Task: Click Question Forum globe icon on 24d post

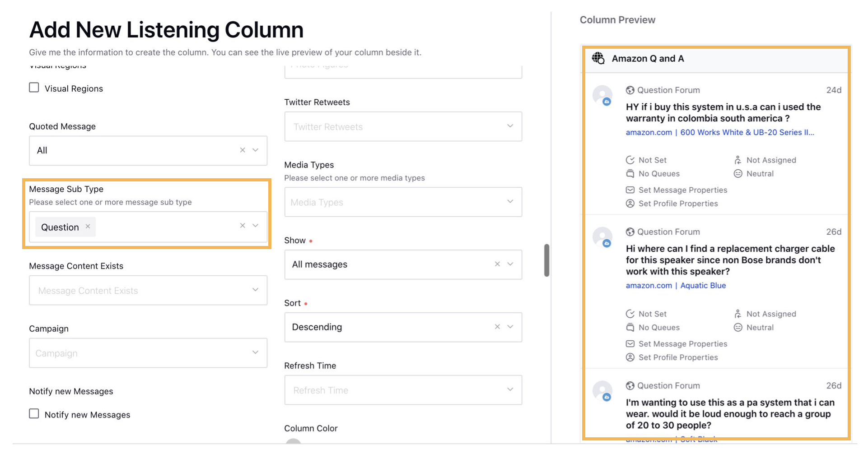Action: [x=630, y=90]
